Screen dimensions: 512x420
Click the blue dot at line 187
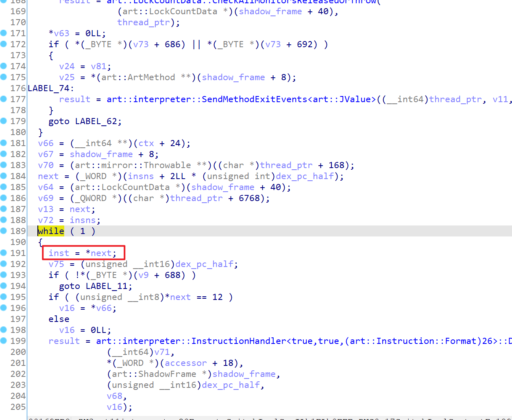click(x=4, y=209)
